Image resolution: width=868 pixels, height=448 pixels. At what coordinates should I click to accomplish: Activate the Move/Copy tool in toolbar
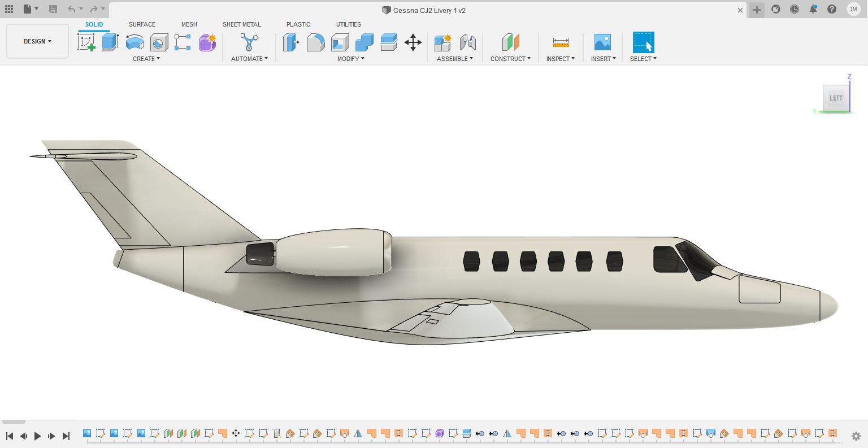coord(413,42)
